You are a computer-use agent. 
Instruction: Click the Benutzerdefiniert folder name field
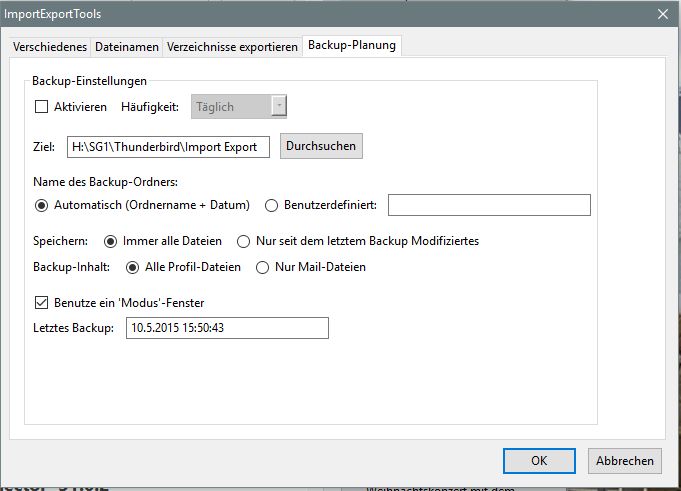point(489,205)
